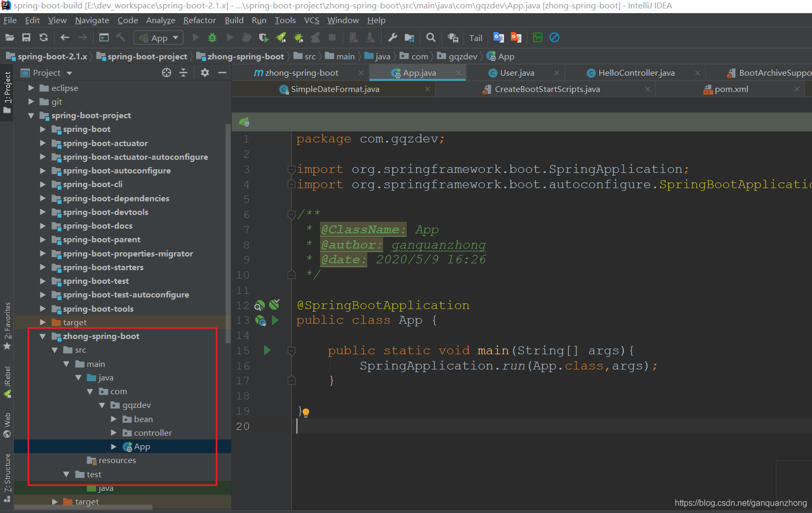Click the run gutter arrow beside class App

pyautogui.click(x=275, y=320)
